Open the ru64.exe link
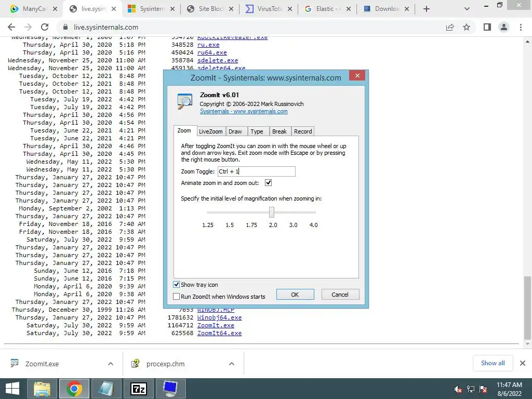The height and width of the screenshot is (399, 532). coord(212,52)
